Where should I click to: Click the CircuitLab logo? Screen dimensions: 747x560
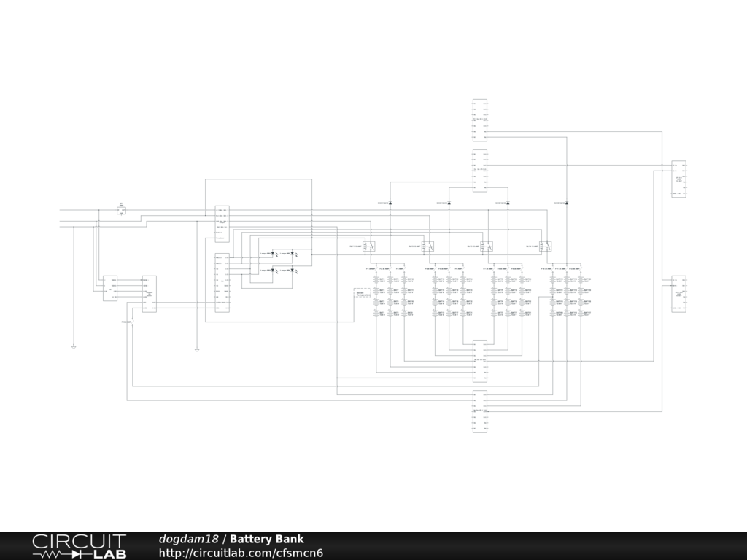click(x=79, y=546)
